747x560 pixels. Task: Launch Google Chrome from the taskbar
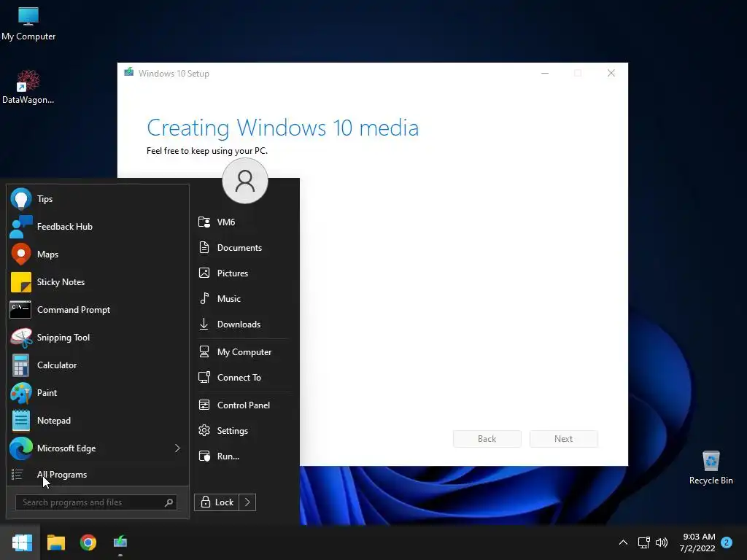click(88, 542)
